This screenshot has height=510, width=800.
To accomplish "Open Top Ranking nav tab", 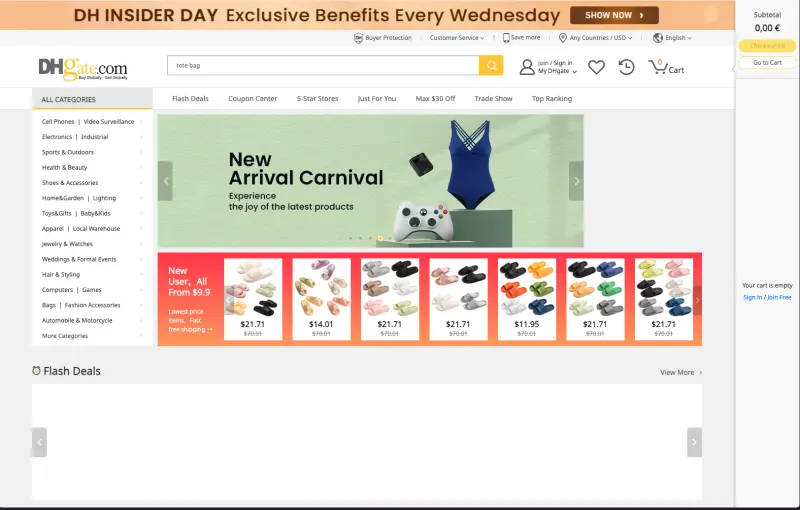I will coord(552,98).
